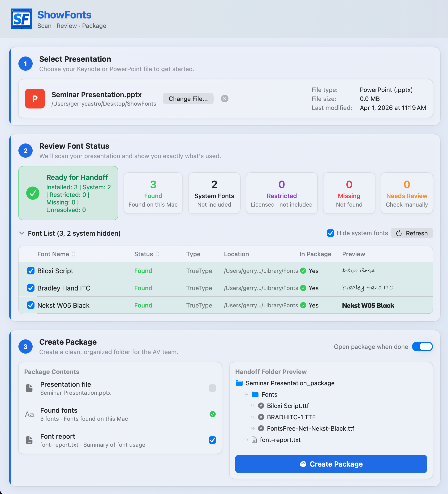This screenshot has width=448, height=494.
Task: Click the ShowFonts SF app logo
Action: pyautogui.click(x=21, y=19)
